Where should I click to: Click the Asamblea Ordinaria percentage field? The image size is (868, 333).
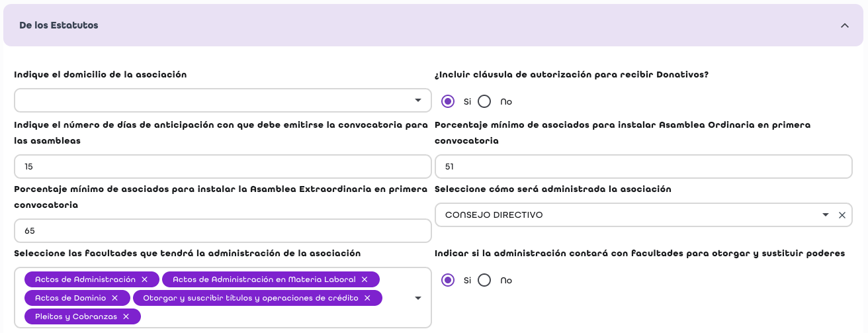pyautogui.click(x=643, y=167)
